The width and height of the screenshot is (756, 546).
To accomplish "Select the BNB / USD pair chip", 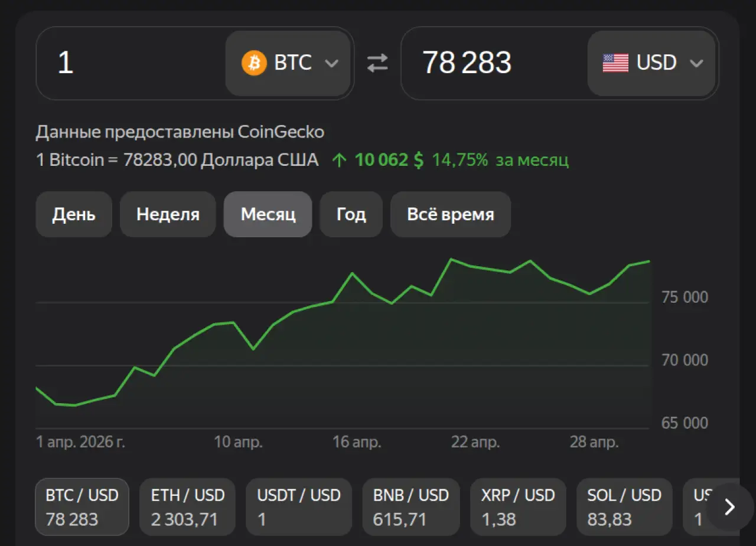I will coord(411,507).
